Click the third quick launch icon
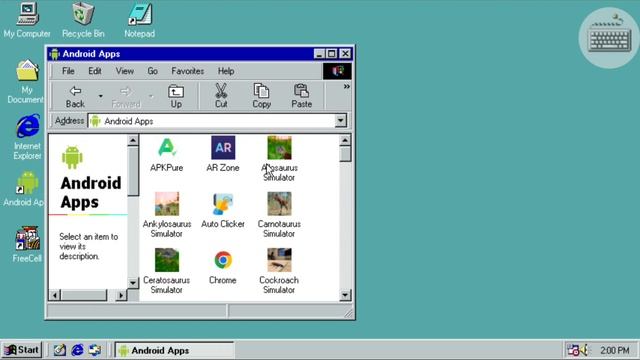 click(95, 350)
